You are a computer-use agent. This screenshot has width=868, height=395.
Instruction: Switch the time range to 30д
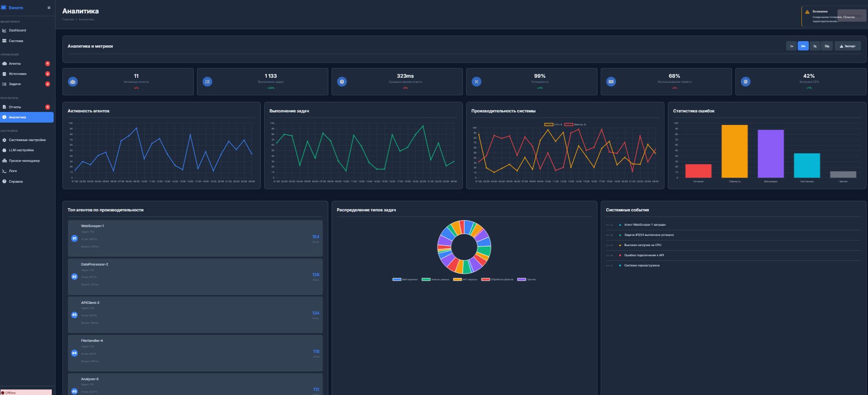coord(827,46)
